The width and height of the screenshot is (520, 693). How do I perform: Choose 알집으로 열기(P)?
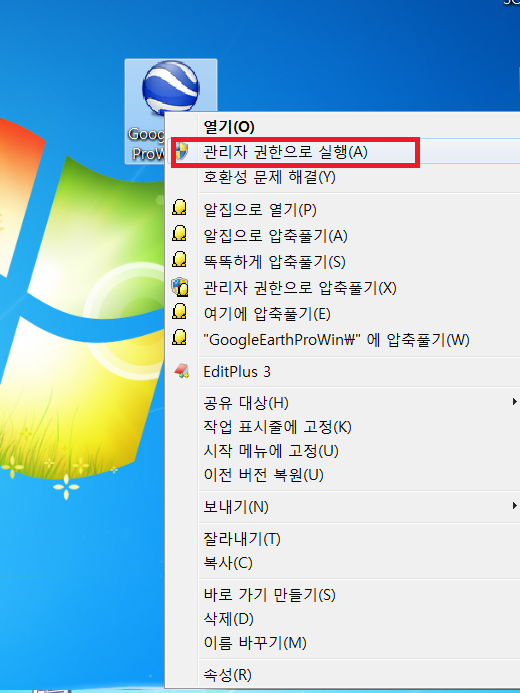tap(260, 209)
